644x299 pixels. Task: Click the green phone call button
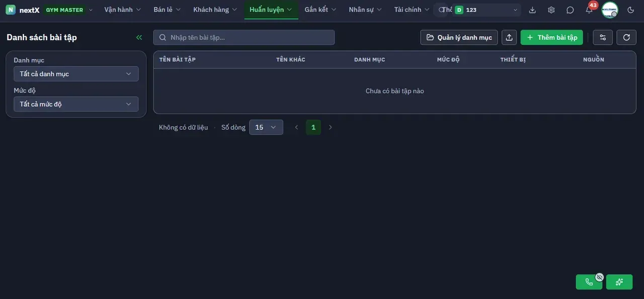click(x=589, y=282)
